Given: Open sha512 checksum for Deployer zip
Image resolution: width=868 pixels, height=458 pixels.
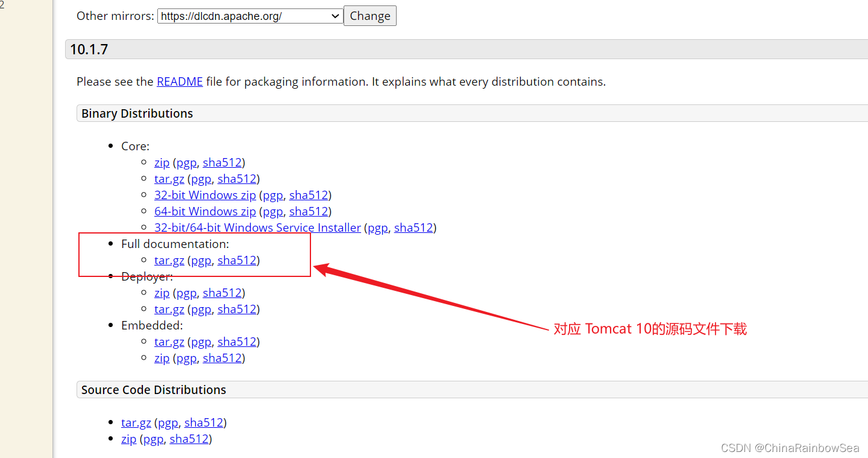Looking at the screenshot, I should click(x=222, y=293).
